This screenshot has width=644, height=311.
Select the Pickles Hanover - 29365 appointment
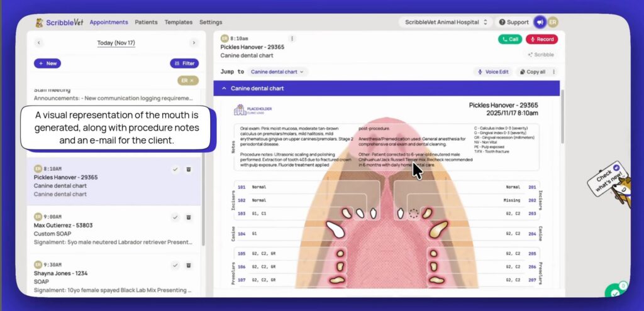tap(114, 182)
